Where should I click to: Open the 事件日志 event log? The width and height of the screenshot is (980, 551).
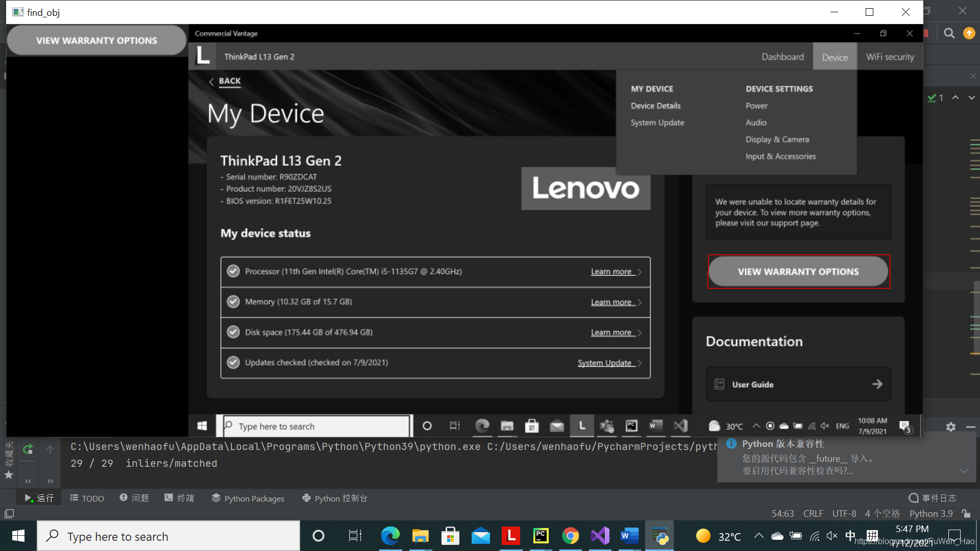(933, 498)
